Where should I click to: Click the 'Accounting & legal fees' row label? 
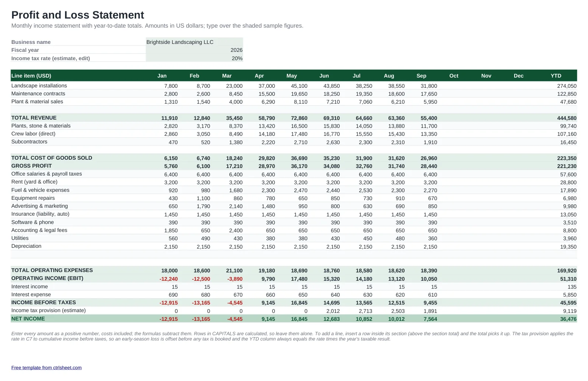39,230
